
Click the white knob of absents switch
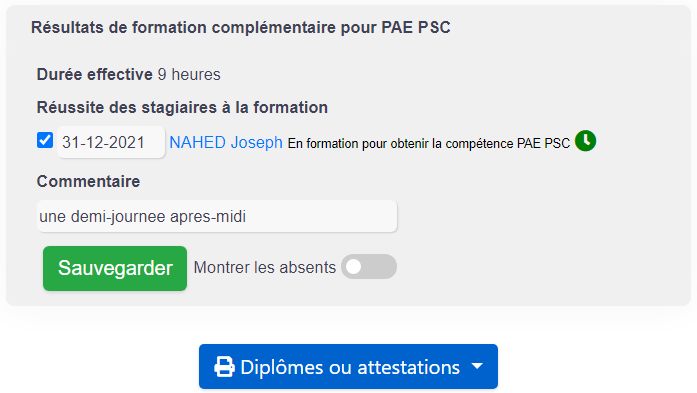coord(354,267)
